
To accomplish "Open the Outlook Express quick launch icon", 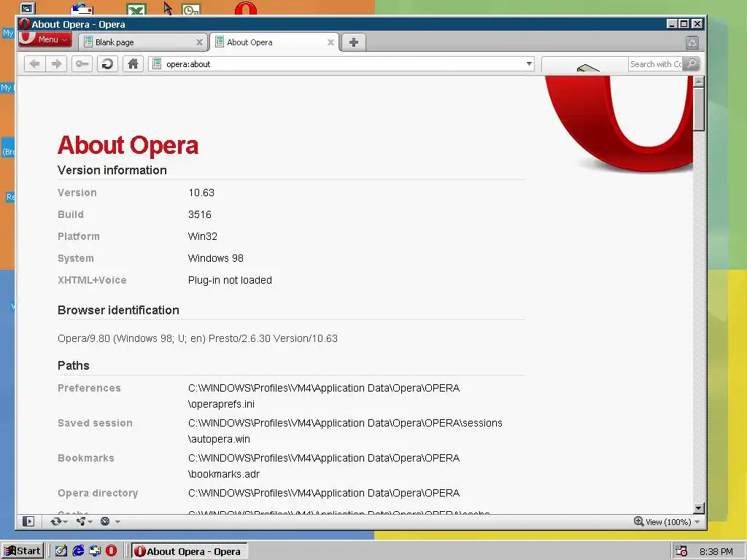I will click(95, 551).
